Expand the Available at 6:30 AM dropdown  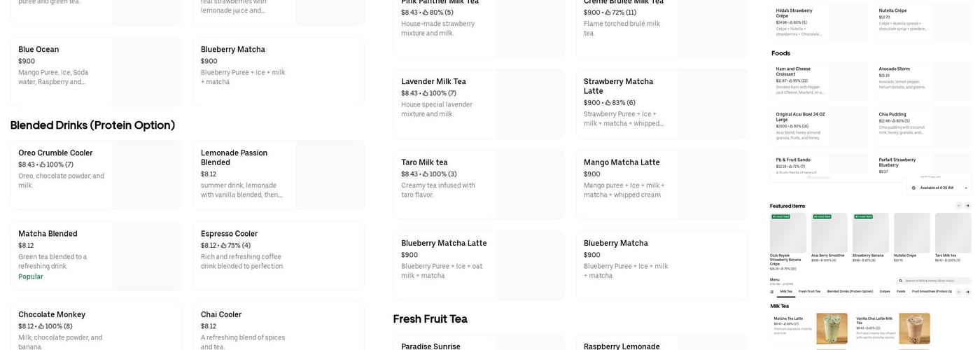pos(939,188)
